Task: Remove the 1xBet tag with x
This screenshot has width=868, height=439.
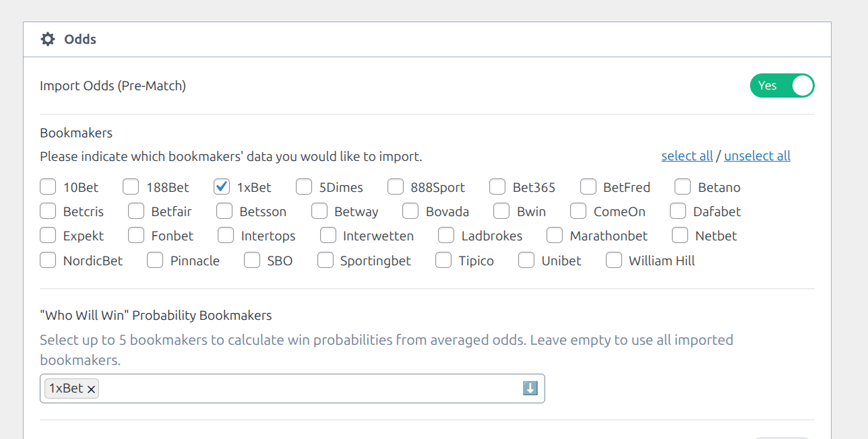Action: (x=91, y=389)
